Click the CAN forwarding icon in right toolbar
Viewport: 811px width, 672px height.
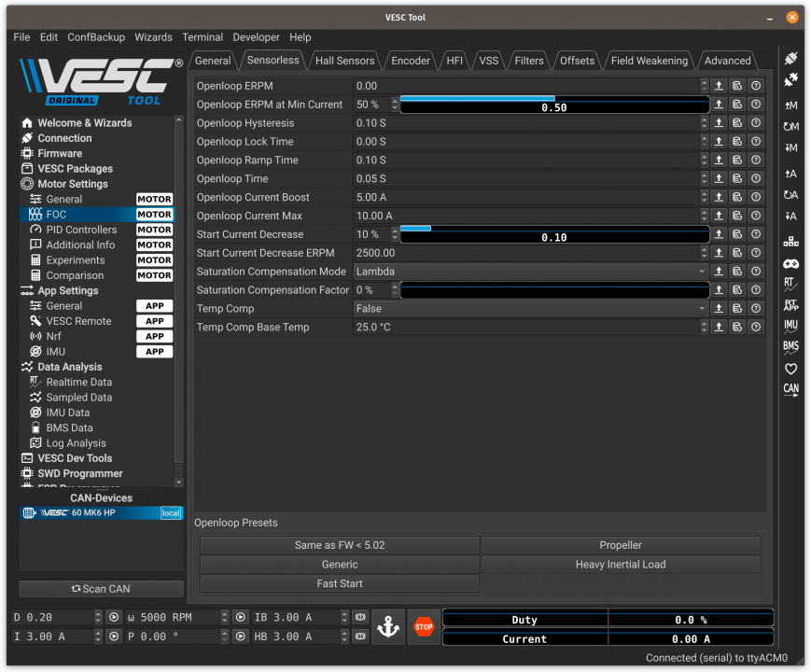(790, 390)
